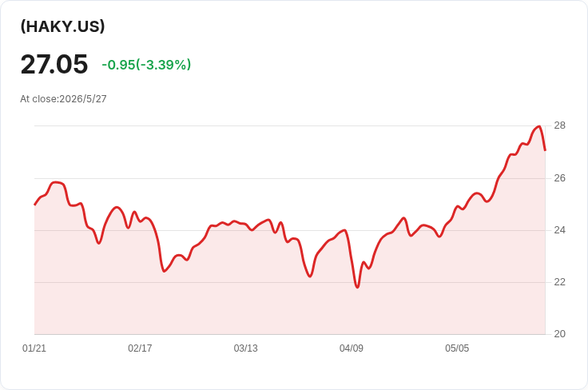Click the 26 y-axis label
The width and height of the screenshot is (588, 390).
coord(559,178)
